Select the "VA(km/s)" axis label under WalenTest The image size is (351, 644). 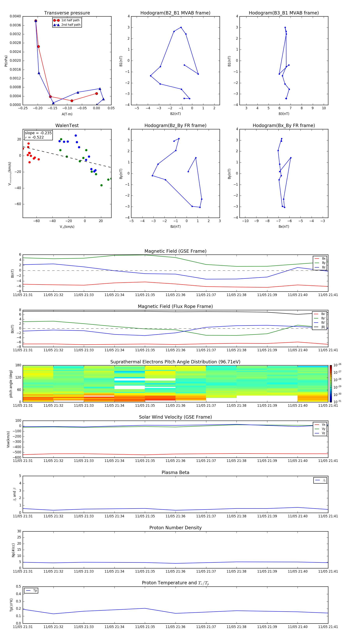click(x=67, y=227)
